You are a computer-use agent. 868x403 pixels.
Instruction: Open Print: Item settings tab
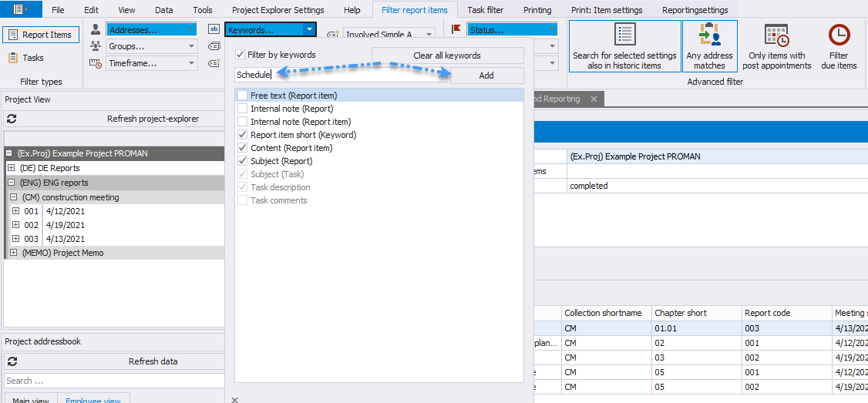pyautogui.click(x=607, y=10)
